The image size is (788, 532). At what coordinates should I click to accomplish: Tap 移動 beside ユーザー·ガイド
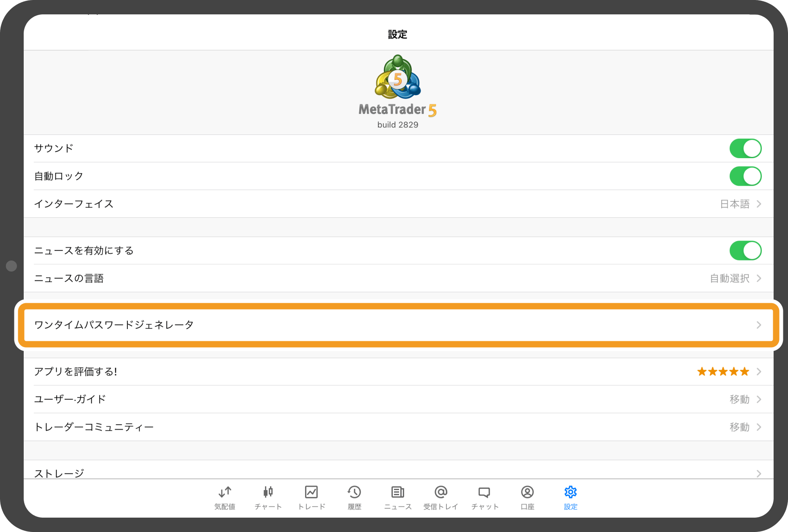[739, 399]
